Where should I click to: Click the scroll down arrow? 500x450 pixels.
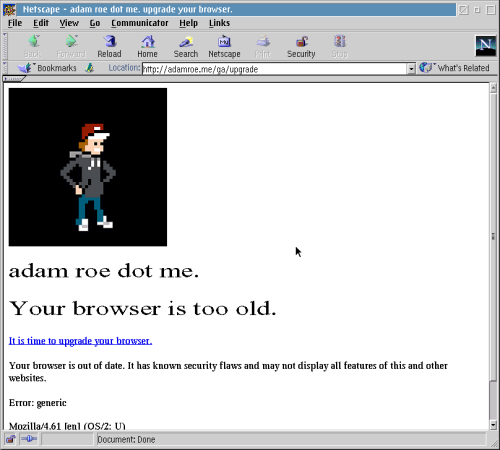point(493,425)
